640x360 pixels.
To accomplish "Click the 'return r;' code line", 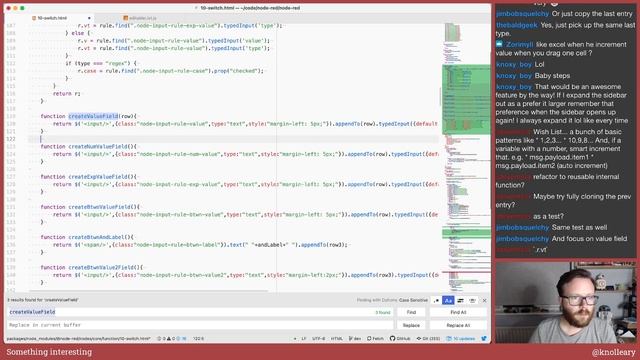I will 67,93.
